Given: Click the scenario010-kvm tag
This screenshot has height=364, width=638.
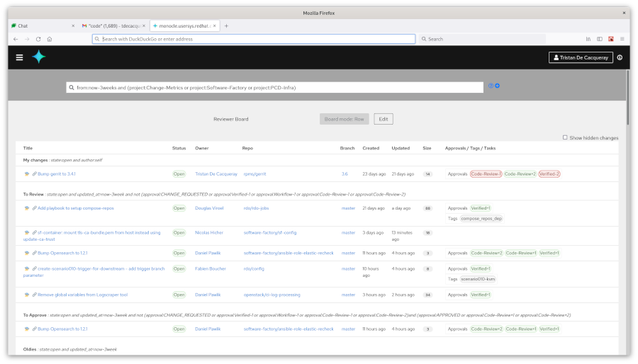Looking at the screenshot, I should [478, 279].
